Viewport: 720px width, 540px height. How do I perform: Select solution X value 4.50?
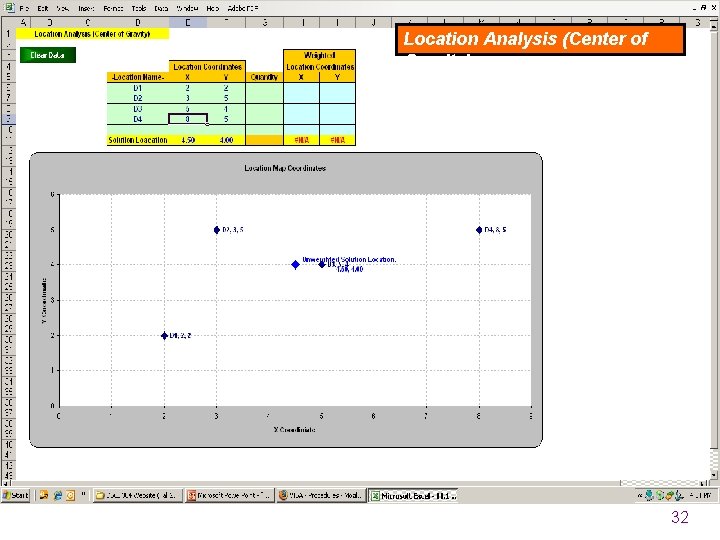pyautogui.click(x=188, y=140)
